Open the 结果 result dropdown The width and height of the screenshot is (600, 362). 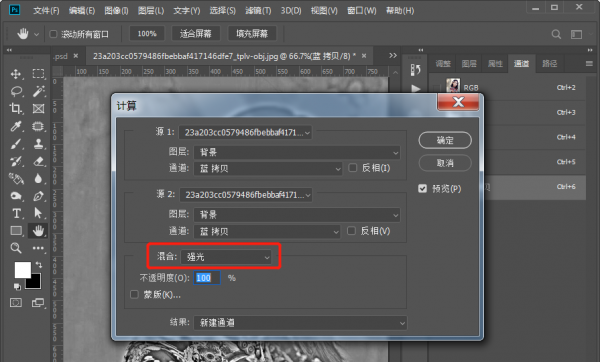click(x=300, y=323)
